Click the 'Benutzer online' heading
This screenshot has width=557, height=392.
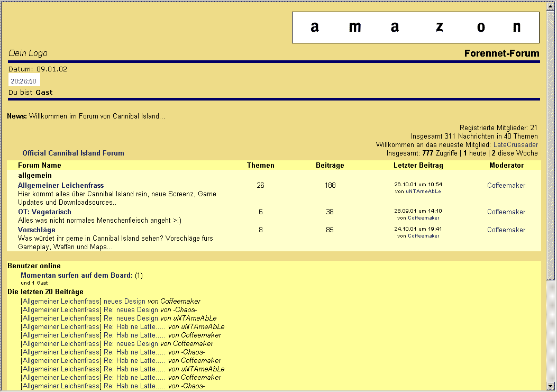tap(34, 266)
